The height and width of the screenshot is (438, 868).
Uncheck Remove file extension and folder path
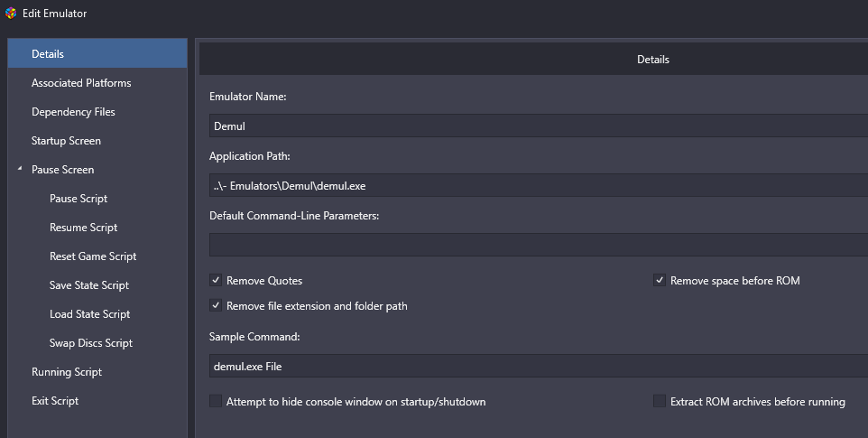[216, 305]
